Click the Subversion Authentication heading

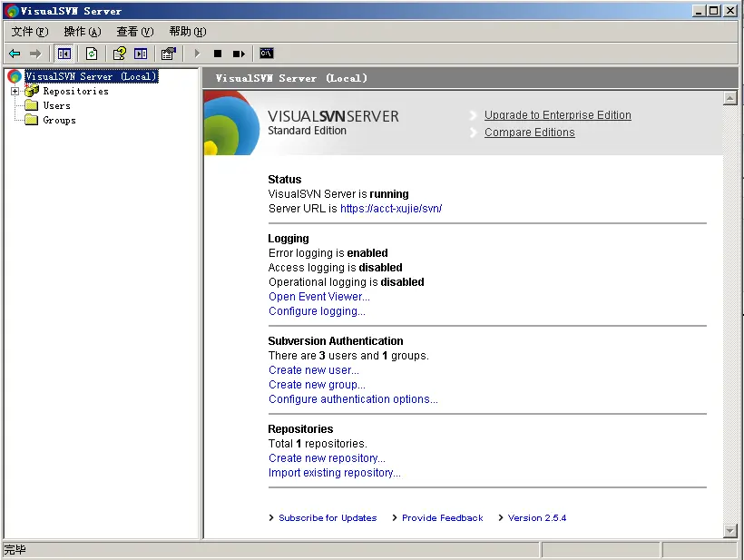coord(336,340)
